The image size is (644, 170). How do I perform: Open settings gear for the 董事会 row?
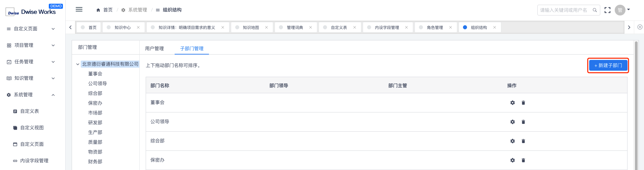pyautogui.click(x=512, y=103)
